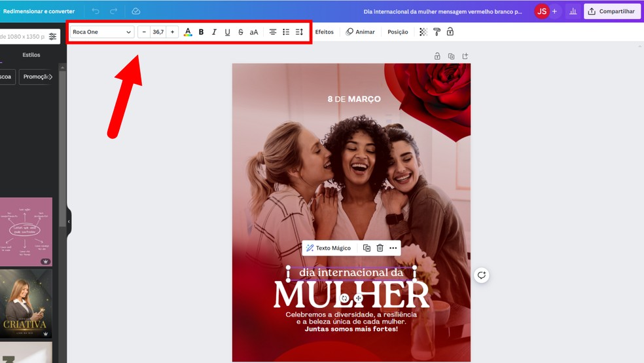Open transparency settings icon
This screenshot has width=644, height=363.
pyautogui.click(x=423, y=32)
